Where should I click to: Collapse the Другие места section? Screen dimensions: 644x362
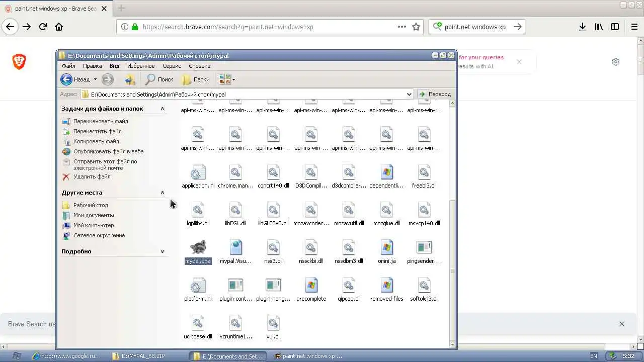tap(162, 193)
